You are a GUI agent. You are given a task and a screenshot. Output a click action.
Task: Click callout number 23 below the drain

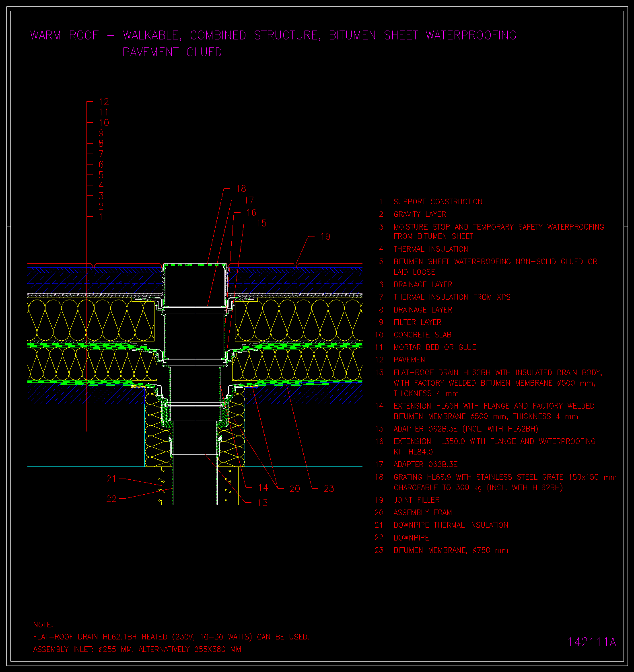[x=329, y=489]
